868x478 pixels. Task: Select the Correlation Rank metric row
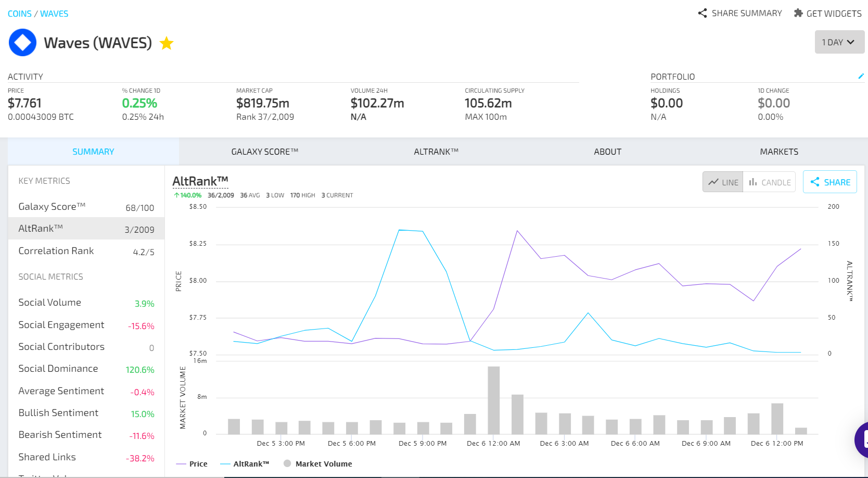pyautogui.click(x=86, y=251)
